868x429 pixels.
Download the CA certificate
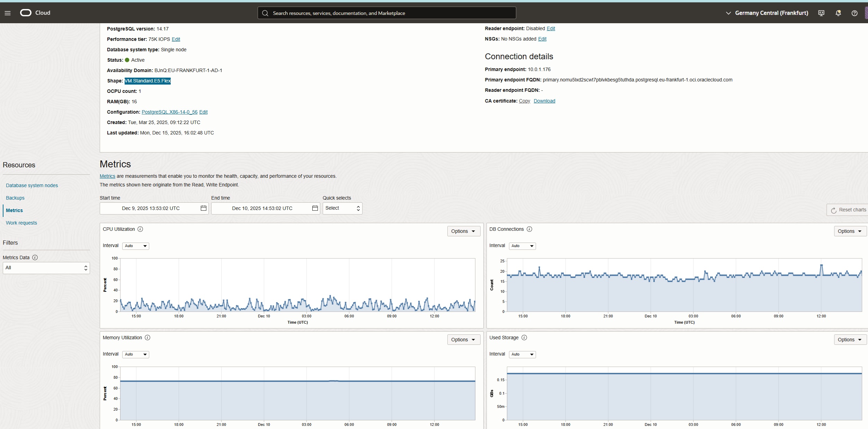[544, 101]
